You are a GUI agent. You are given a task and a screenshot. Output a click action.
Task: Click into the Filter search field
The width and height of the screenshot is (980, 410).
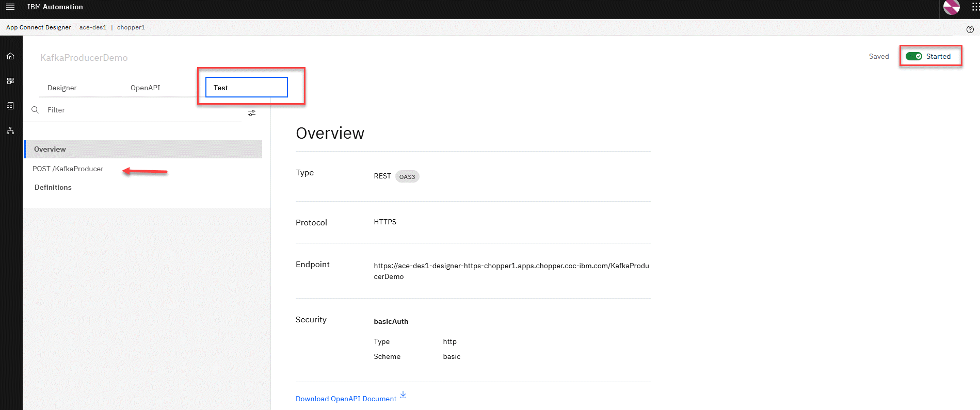coord(139,110)
